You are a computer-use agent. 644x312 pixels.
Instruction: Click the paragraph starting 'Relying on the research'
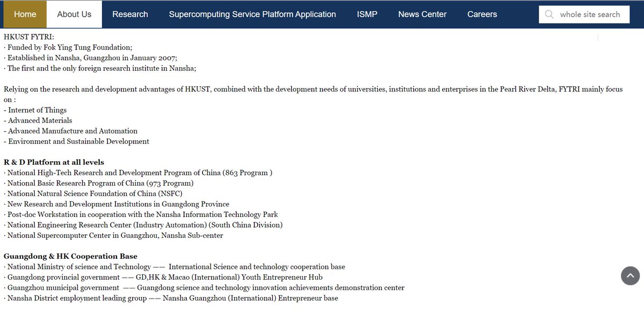(313, 95)
